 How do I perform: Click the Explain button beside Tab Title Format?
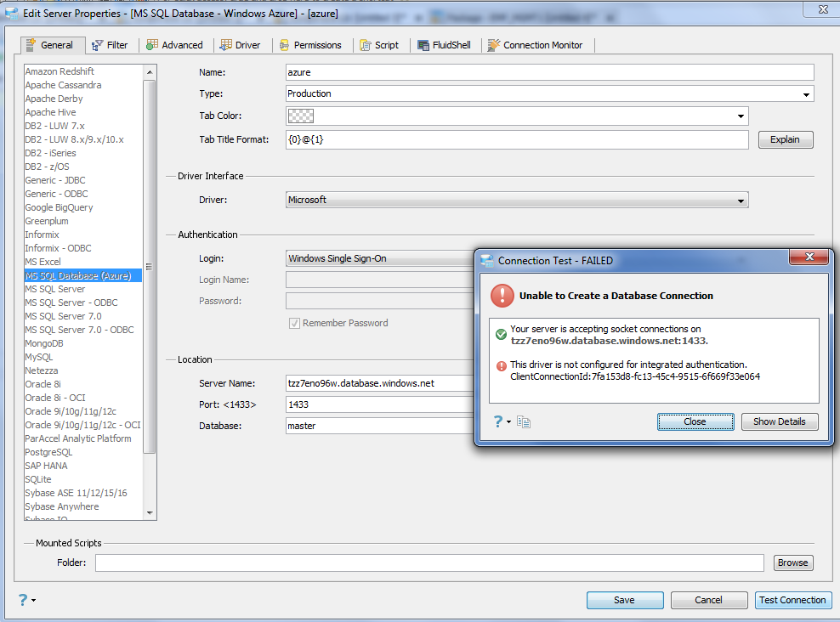coord(785,139)
